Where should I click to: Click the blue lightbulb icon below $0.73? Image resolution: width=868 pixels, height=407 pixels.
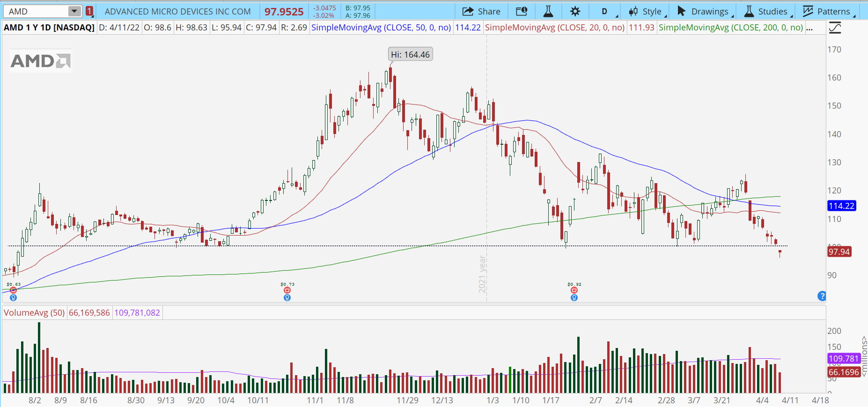pyautogui.click(x=287, y=297)
